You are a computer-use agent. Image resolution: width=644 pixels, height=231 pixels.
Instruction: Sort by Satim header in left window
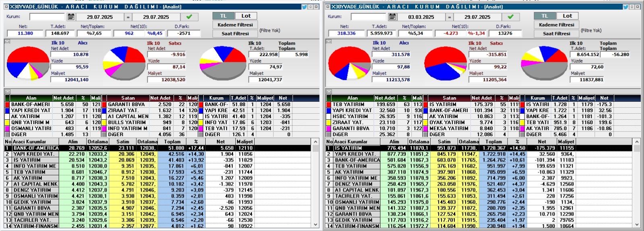(x=123, y=142)
